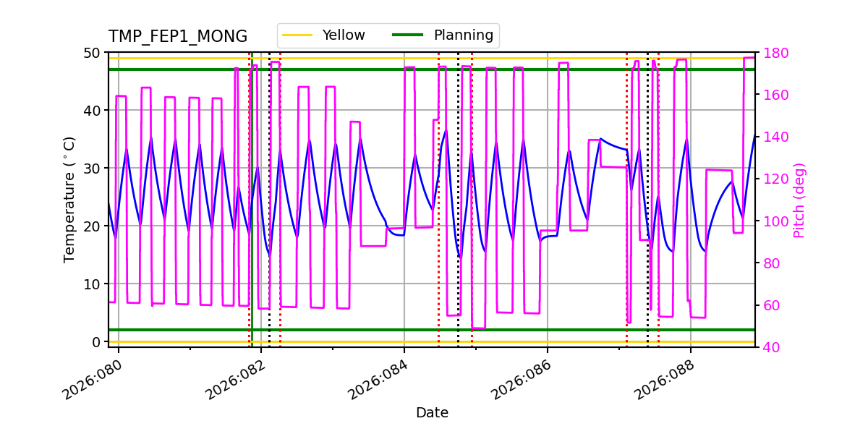
Task: Expand the legend box
Action: [x=388, y=34]
